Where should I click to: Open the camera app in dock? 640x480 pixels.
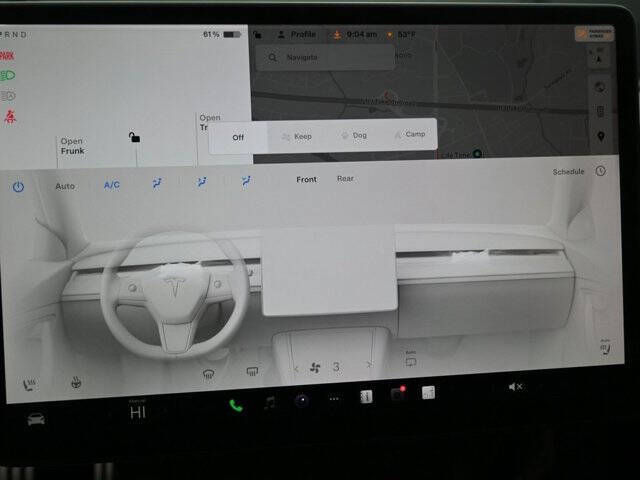click(x=302, y=401)
